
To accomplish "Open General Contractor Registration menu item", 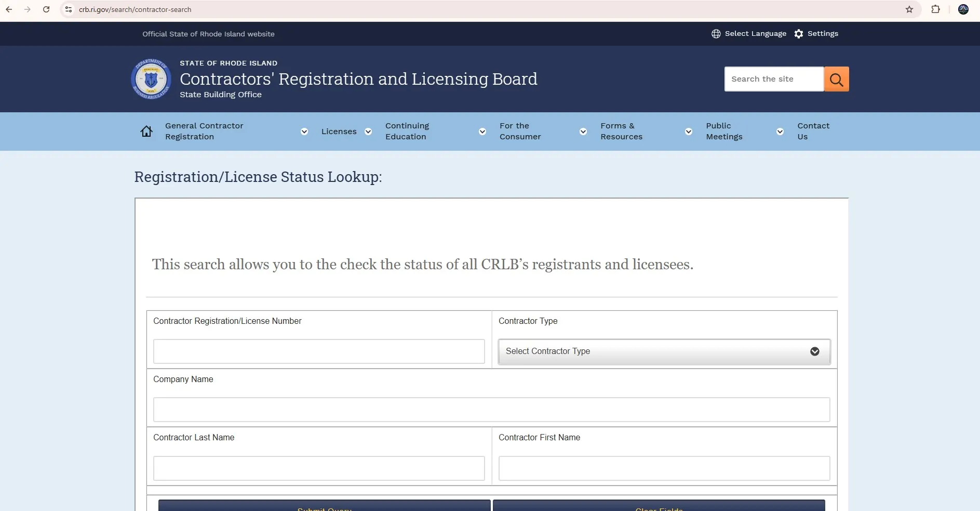I will pos(204,132).
